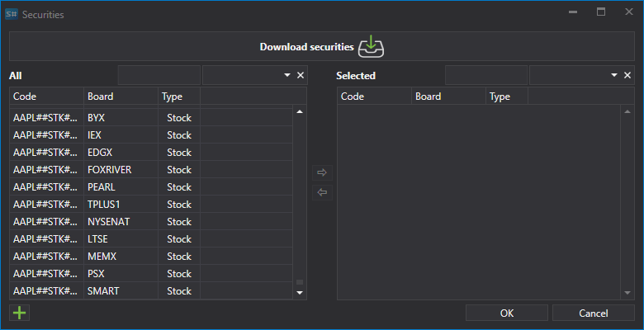
Task: Dismiss the dialog with Cancel
Action: click(593, 313)
